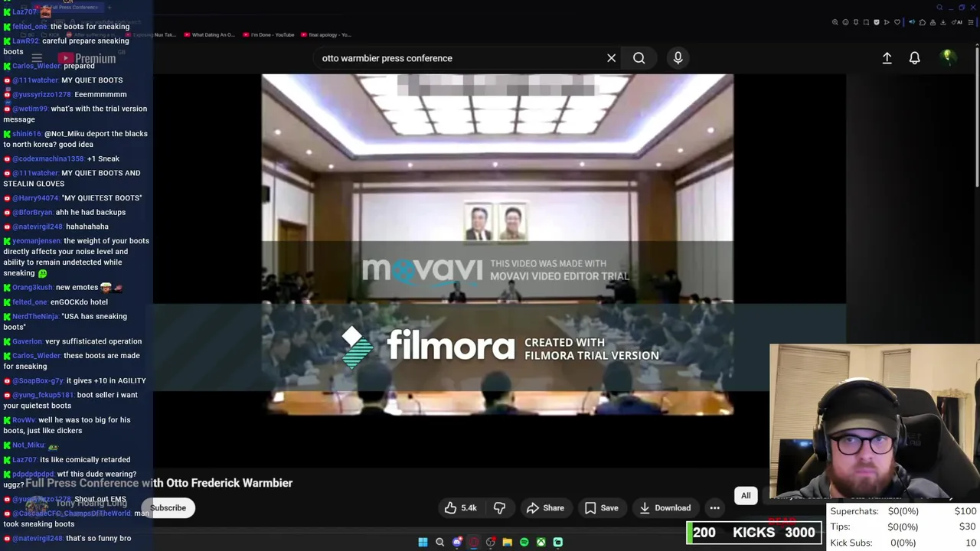
Task: Subscribe to the channel
Action: click(168, 508)
